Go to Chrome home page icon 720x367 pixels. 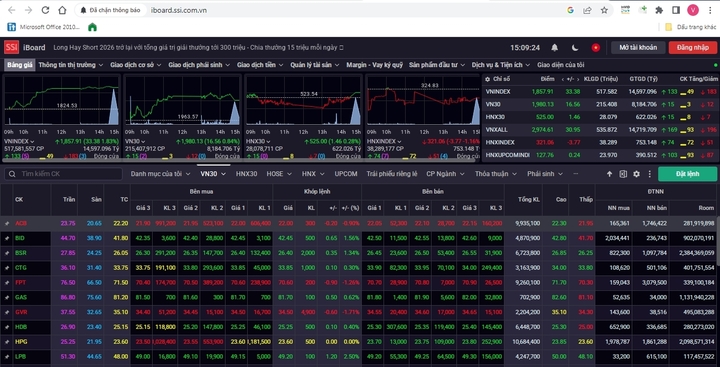pyautogui.click(x=62, y=10)
